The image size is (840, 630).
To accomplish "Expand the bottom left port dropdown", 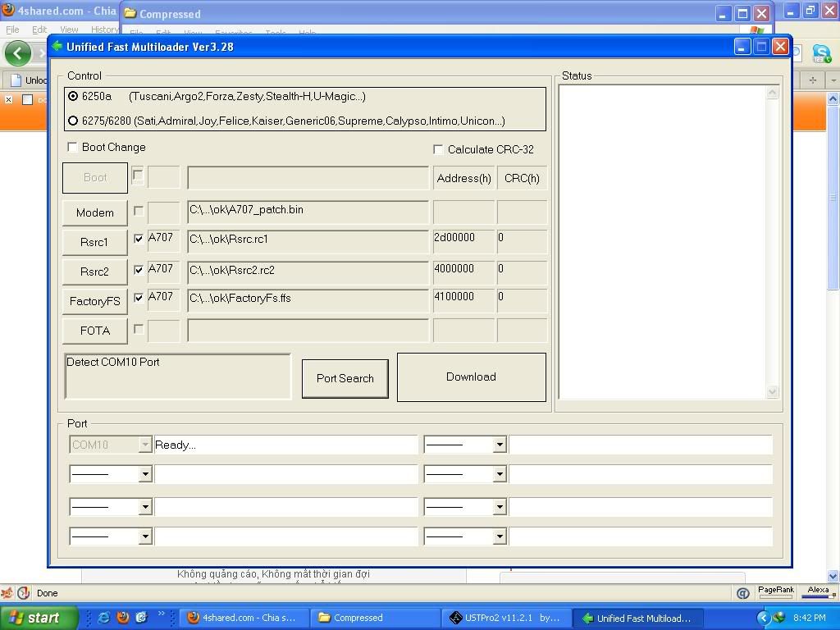I will (x=145, y=536).
